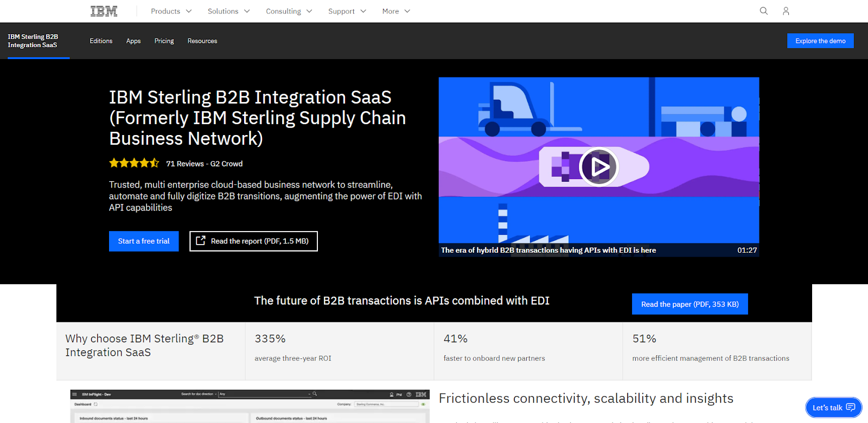
Task: Open the search magnifier icon
Action: click(x=764, y=11)
